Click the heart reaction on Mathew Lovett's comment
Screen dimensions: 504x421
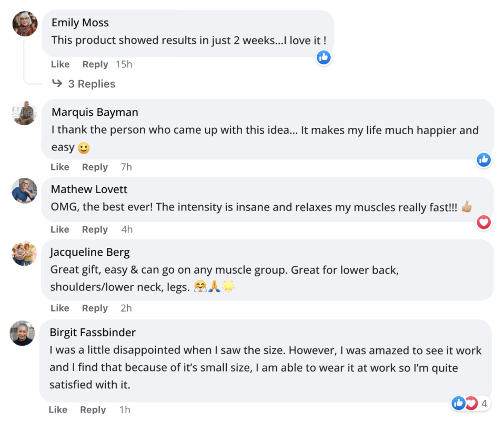[483, 223]
